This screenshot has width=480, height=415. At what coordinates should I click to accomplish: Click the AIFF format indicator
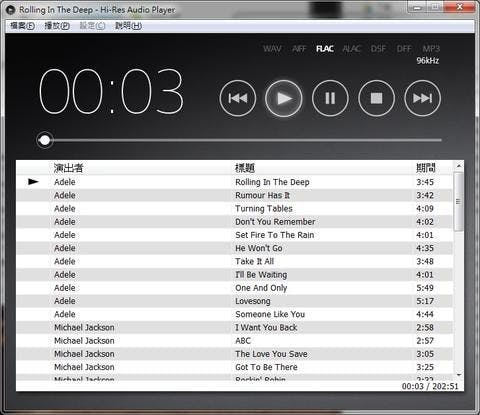299,49
